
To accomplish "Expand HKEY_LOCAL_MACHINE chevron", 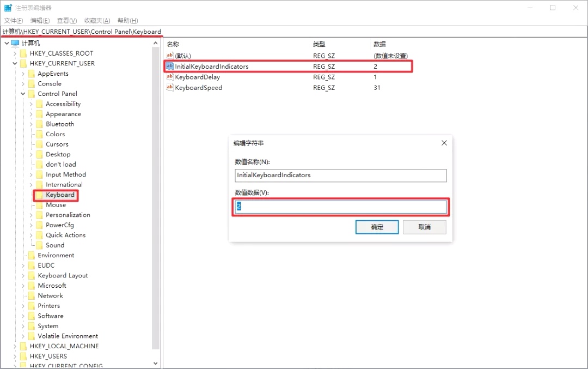I will tap(15, 346).
